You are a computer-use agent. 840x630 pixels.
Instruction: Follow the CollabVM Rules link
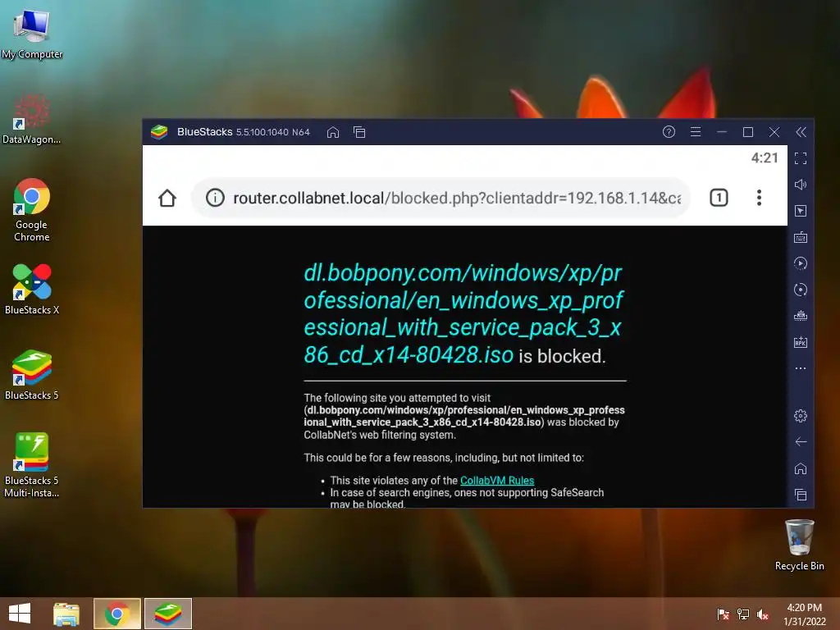[x=496, y=480]
